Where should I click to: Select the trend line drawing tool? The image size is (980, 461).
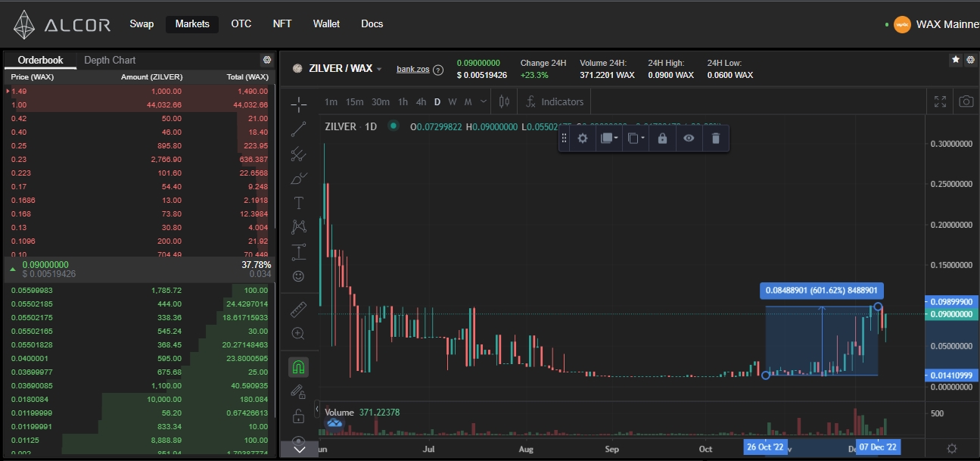[x=299, y=129]
